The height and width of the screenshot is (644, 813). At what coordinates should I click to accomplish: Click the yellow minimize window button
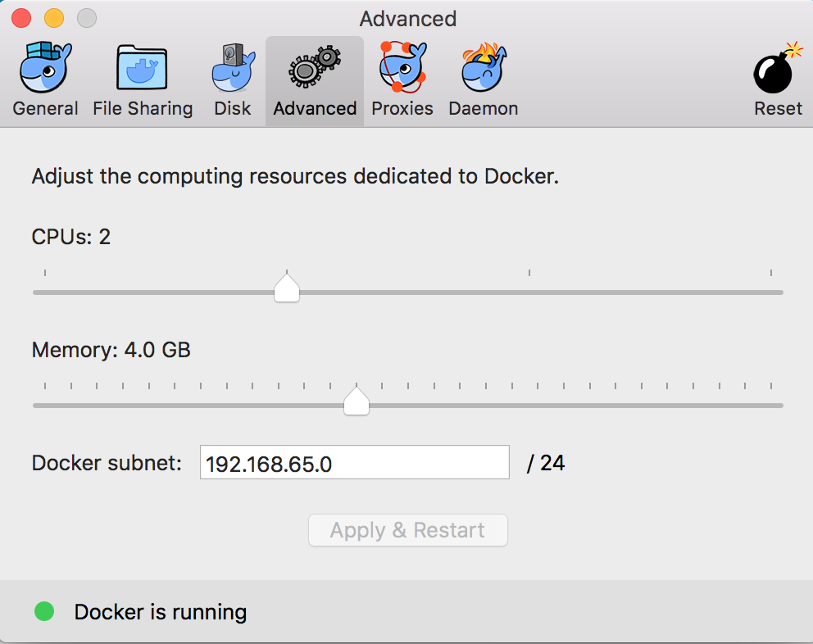[x=54, y=18]
